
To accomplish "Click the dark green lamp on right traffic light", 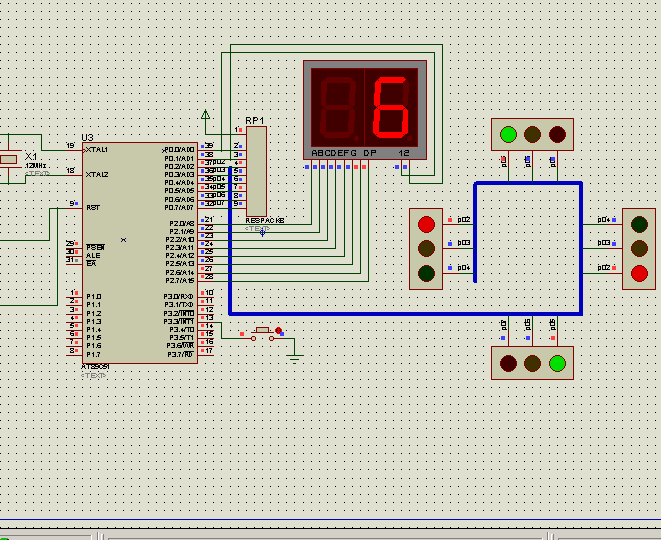I will [639, 224].
